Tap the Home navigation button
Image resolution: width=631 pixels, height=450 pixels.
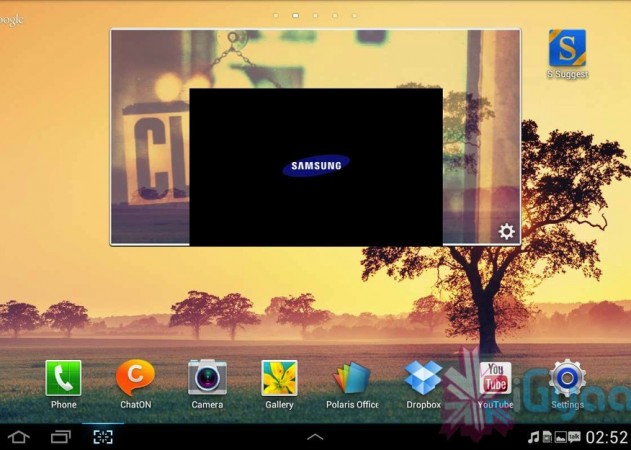[18, 437]
